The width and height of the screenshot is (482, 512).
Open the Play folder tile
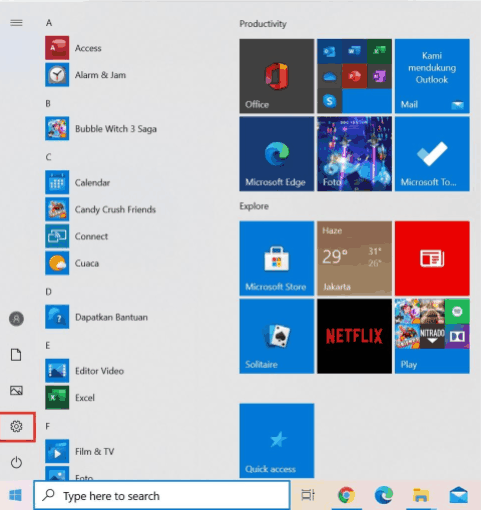point(432,336)
